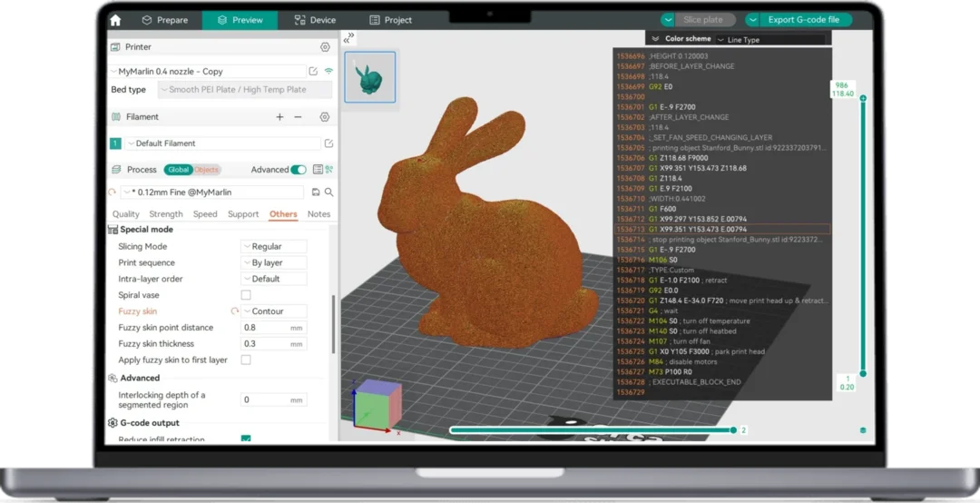Click the 3D orientation cube
Screen dimensions: 980x503
377,403
